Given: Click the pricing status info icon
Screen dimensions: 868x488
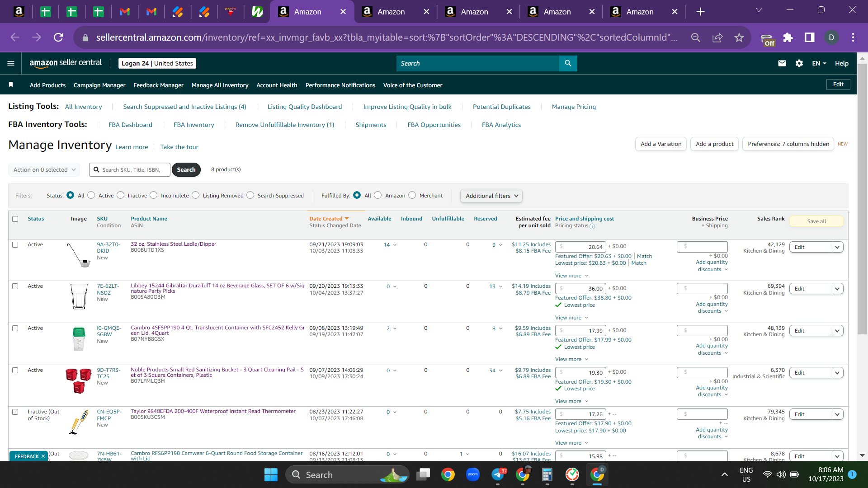Looking at the screenshot, I should pyautogui.click(x=592, y=226).
